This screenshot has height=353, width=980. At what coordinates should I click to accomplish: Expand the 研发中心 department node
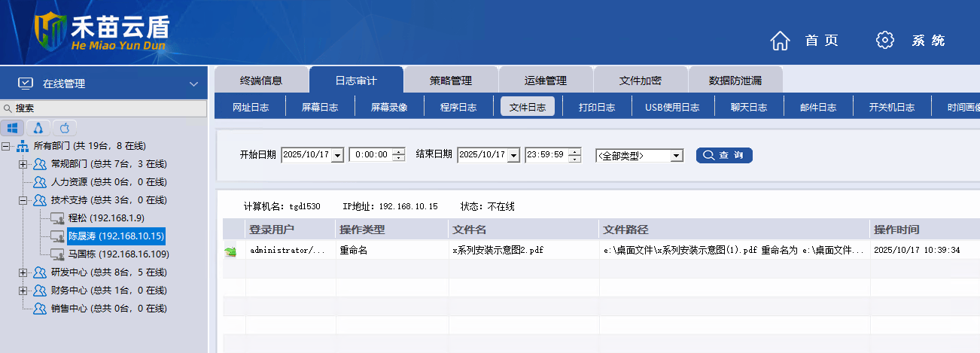(23, 272)
